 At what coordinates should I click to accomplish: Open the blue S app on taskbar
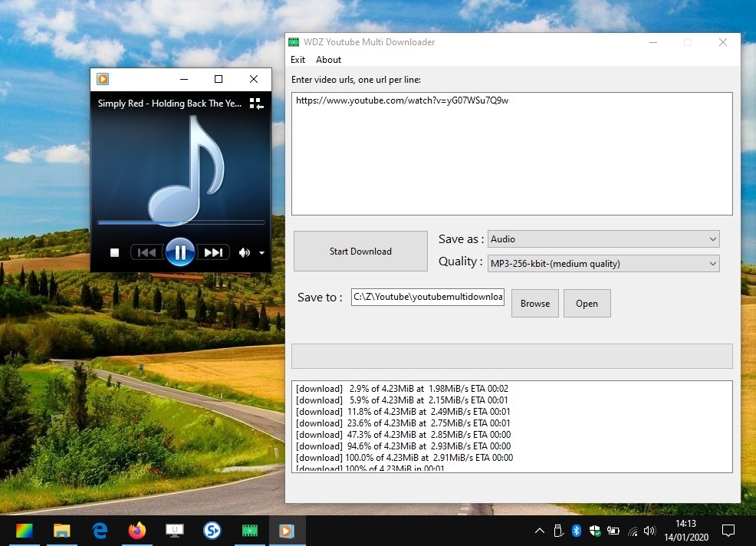pos(212,531)
